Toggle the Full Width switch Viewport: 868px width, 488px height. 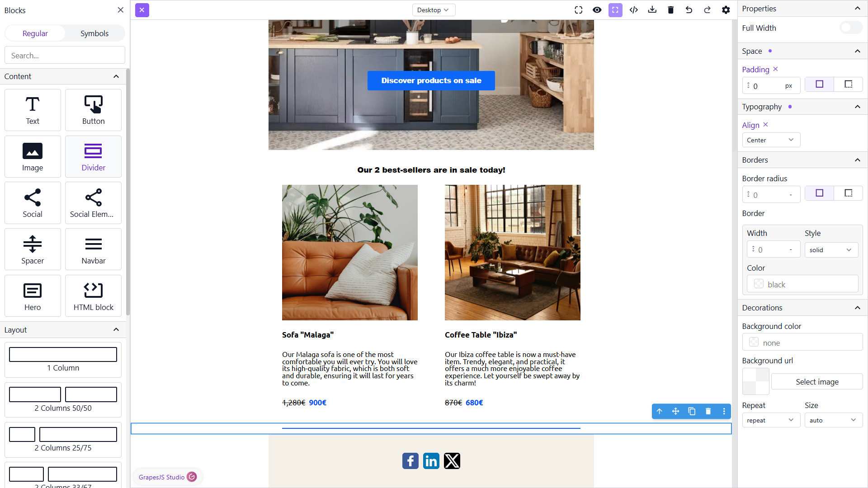coord(851,28)
